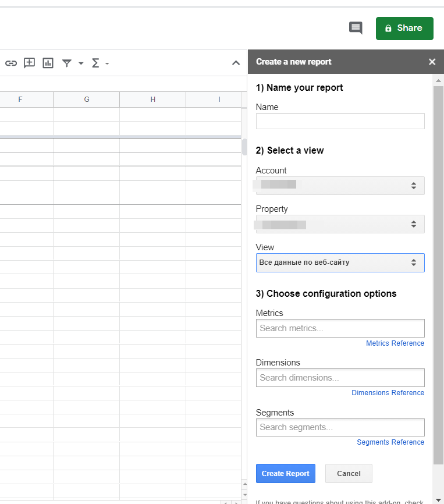The height and width of the screenshot is (504, 444).
Task: Click the insert comment icon
Action: click(29, 63)
